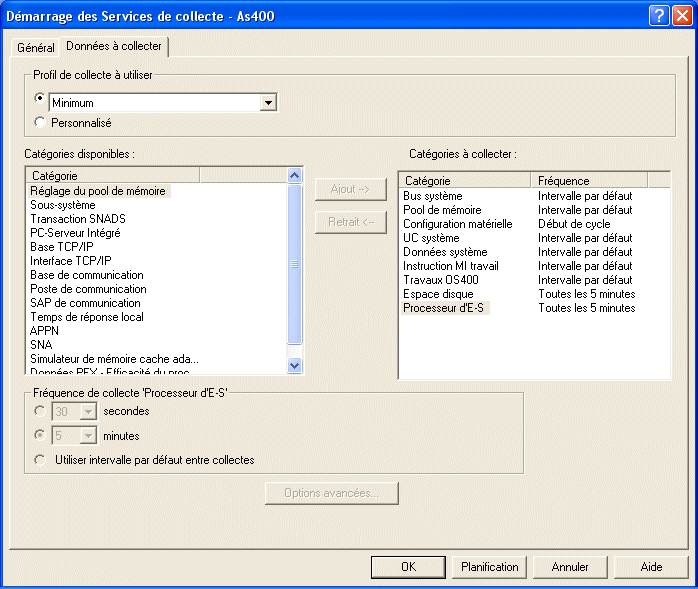698x589 pixels.
Task: Switch to the Général tab
Action: click(x=36, y=47)
